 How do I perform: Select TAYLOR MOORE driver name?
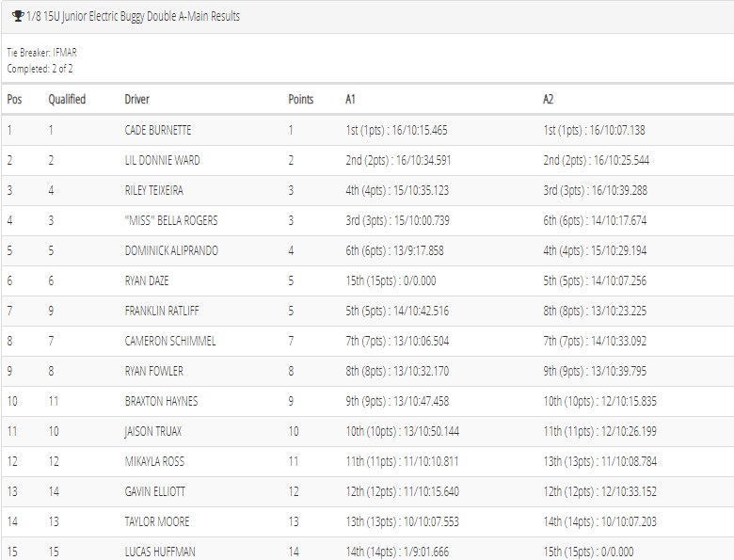157,521
